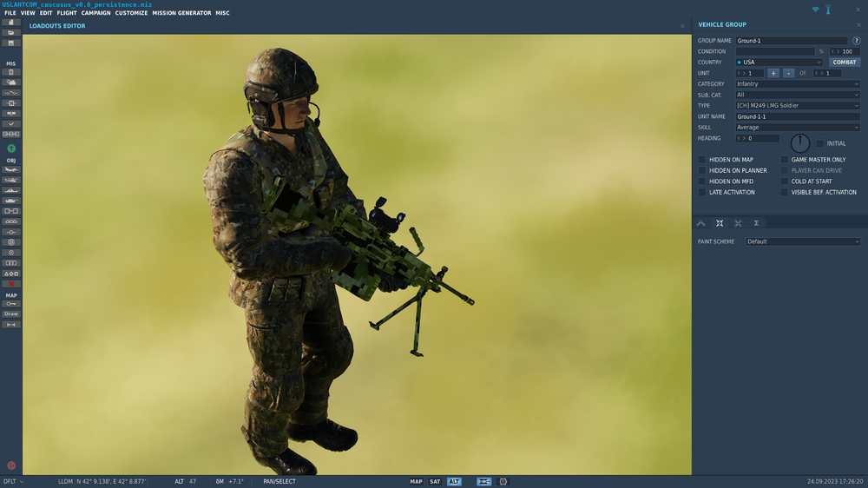Image resolution: width=868 pixels, height=488 pixels.
Task: Switch to SAT view button
Action: 435,481
